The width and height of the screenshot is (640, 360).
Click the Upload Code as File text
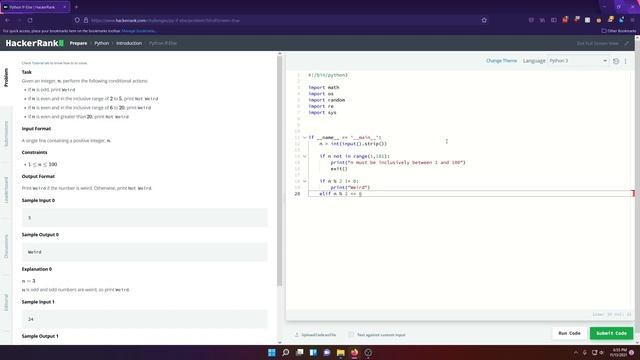pyautogui.click(x=319, y=335)
